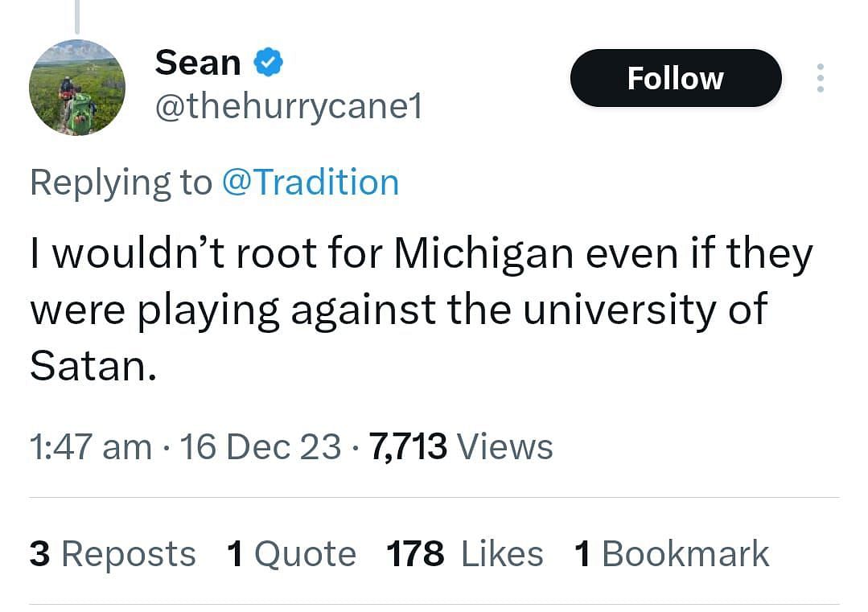Click the word 'Satan' ending the tweet
The image size is (868, 612).
click(x=87, y=365)
